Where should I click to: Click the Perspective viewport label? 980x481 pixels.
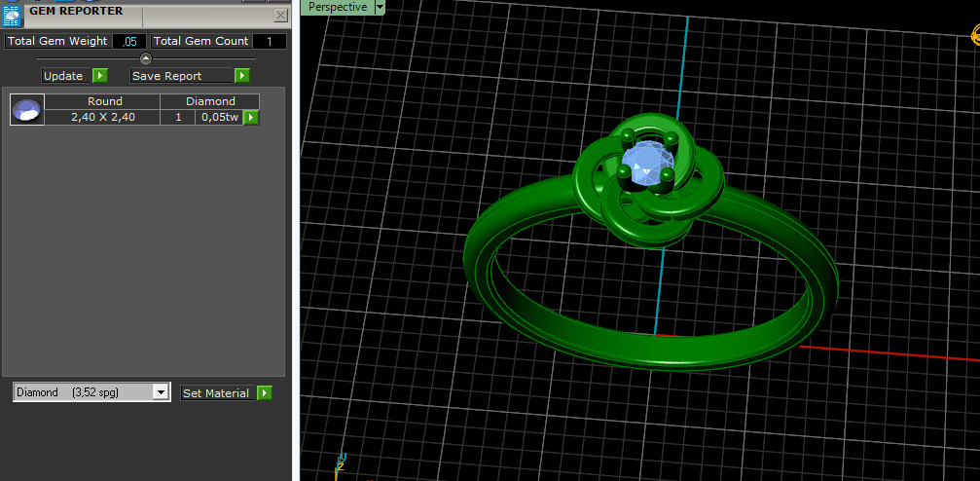pos(338,7)
